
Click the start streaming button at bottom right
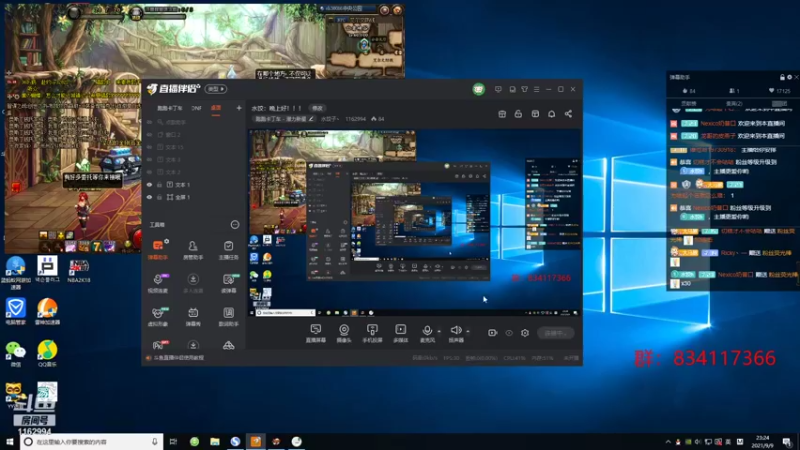[556, 333]
